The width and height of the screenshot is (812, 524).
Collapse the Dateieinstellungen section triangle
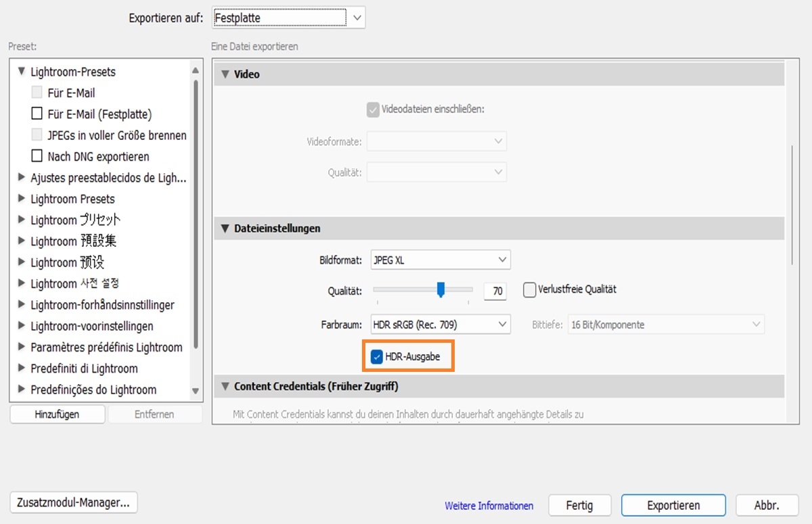pyautogui.click(x=225, y=229)
